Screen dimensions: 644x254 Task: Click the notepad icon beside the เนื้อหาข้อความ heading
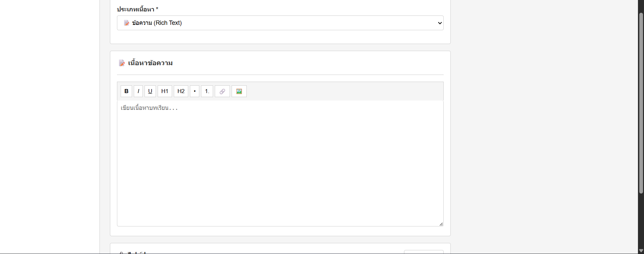122,63
